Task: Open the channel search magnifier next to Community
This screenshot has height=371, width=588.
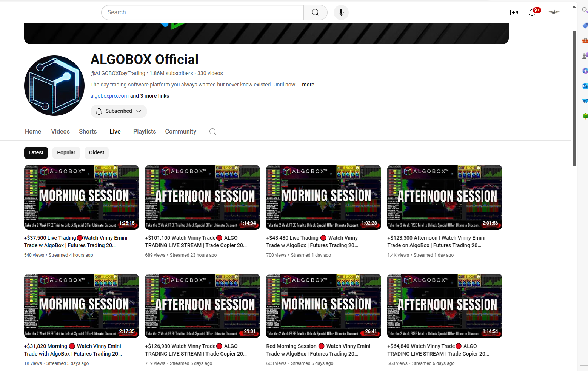Action: point(213,131)
